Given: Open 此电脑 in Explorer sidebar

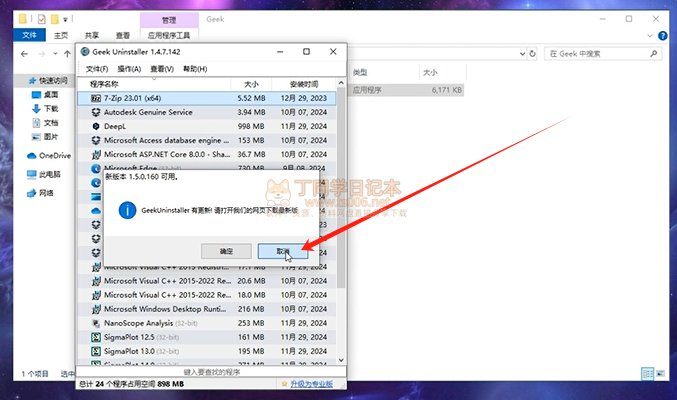Looking at the screenshot, I should click(44, 175).
